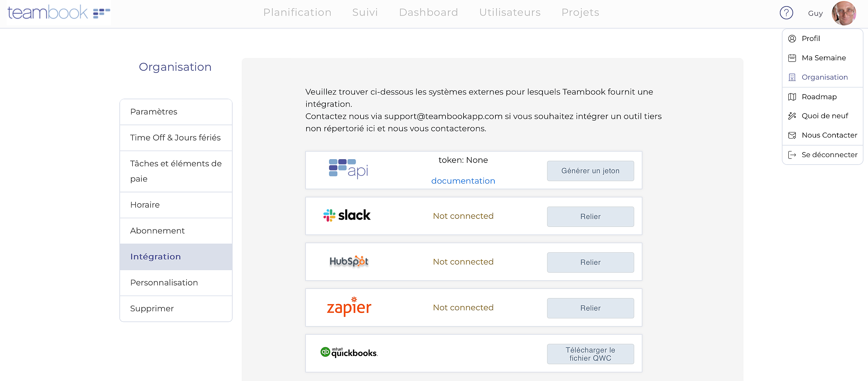868x381 pixels.
Task: Select Paramètres in the Organisation sidebar
Action: (176, 112)
